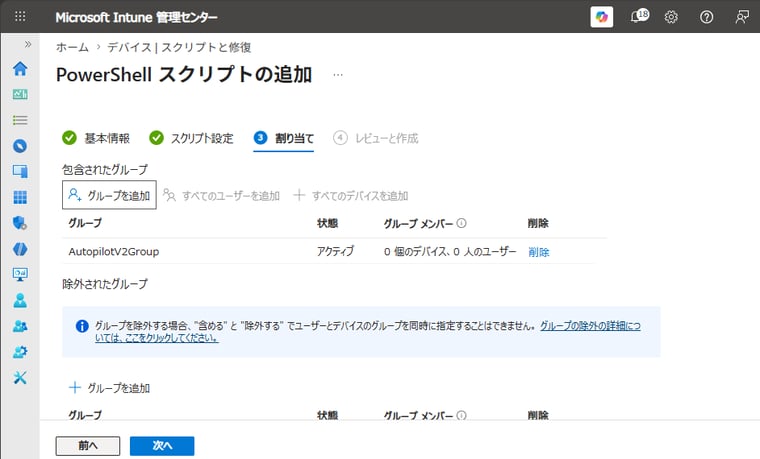
Task: Open Endpoint security shield icon in sidebar
Action: pyautogui.click(x=20, y=223)
